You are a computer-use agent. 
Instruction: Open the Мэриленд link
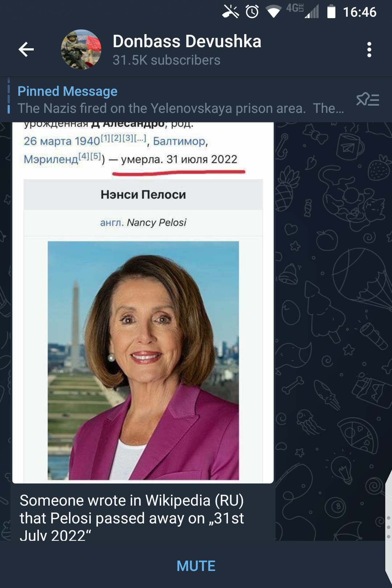[x=51, y=159]
